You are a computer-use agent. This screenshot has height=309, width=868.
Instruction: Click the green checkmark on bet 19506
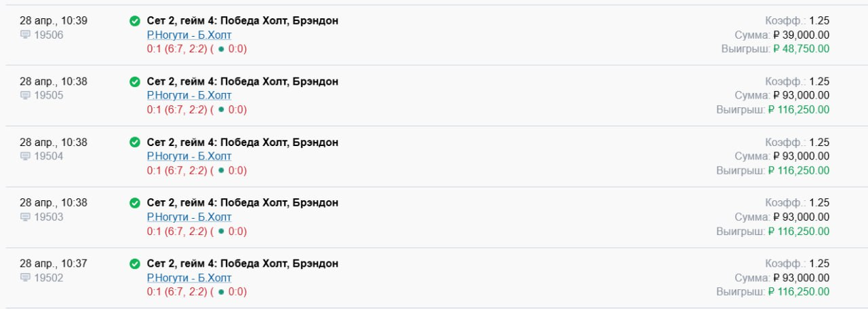[x=135, y=21]
